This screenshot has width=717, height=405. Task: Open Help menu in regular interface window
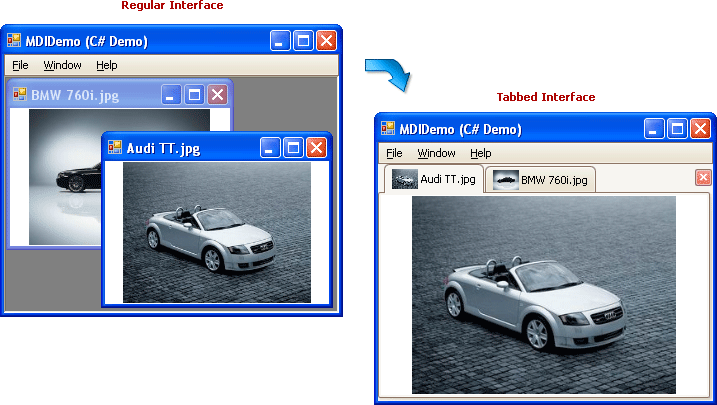click(x=107, y=65)
